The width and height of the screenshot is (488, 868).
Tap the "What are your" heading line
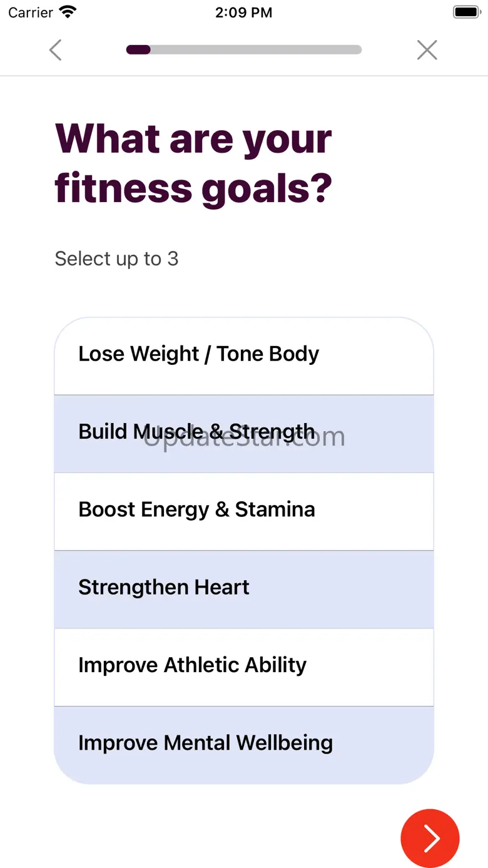tap(193, 139)
